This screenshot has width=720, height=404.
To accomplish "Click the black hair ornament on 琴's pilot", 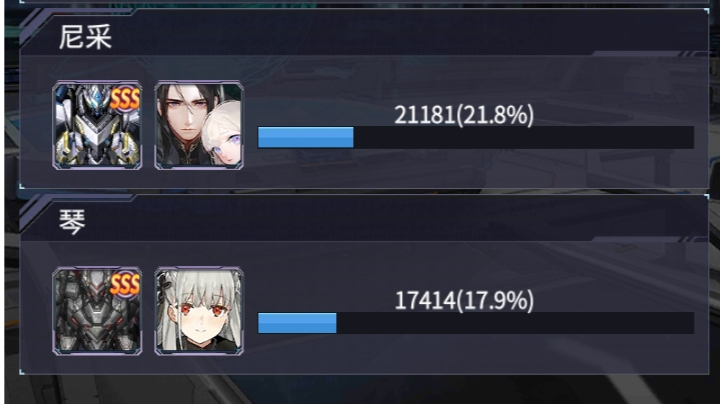I will tap(166, 284).
